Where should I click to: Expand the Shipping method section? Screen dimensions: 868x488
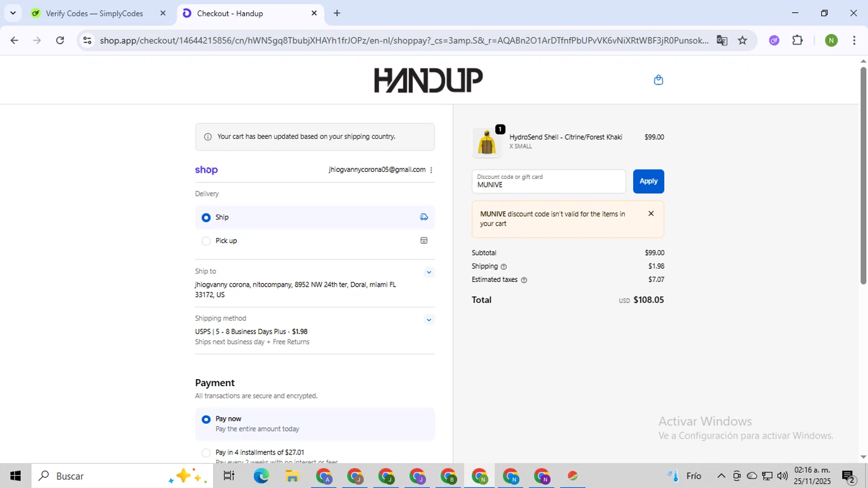(x=429, y=320)
